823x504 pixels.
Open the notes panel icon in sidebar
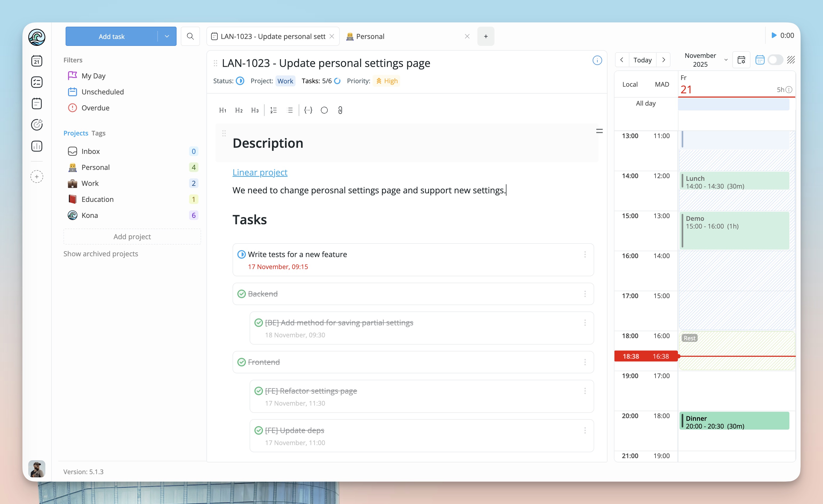[x=37, y=103]
